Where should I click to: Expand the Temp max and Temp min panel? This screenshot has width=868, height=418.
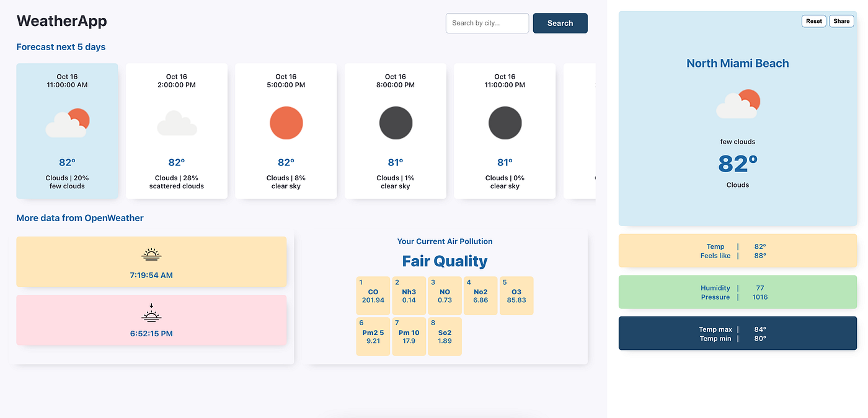pos(737,333)
